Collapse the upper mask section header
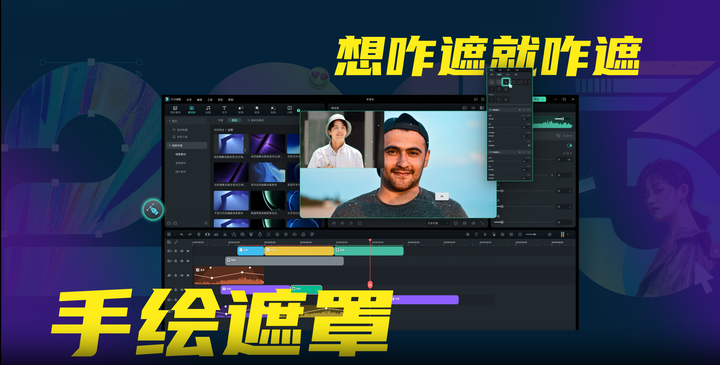Screen dimensions: 720x365 tap(490, 110)
